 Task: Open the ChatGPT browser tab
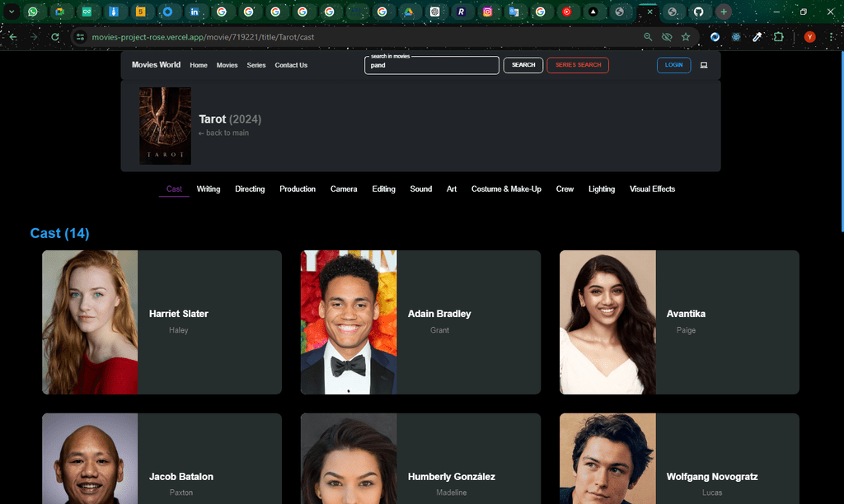click(x=435, y=12)
